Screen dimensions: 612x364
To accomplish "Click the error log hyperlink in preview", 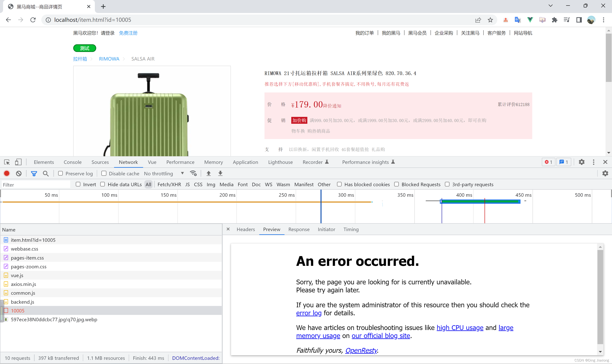I will 308,313.
